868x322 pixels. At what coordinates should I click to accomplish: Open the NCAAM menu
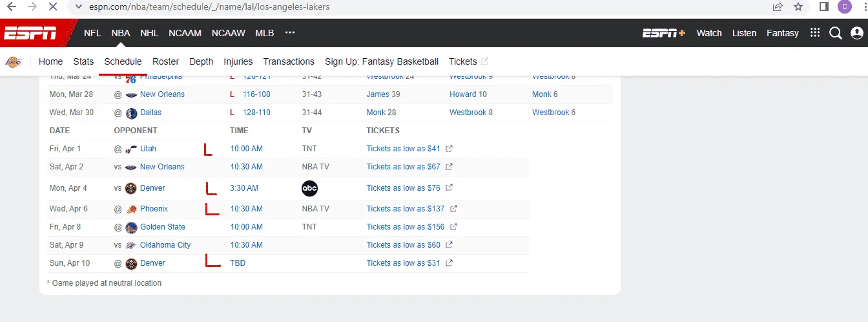tap(185, 33)
